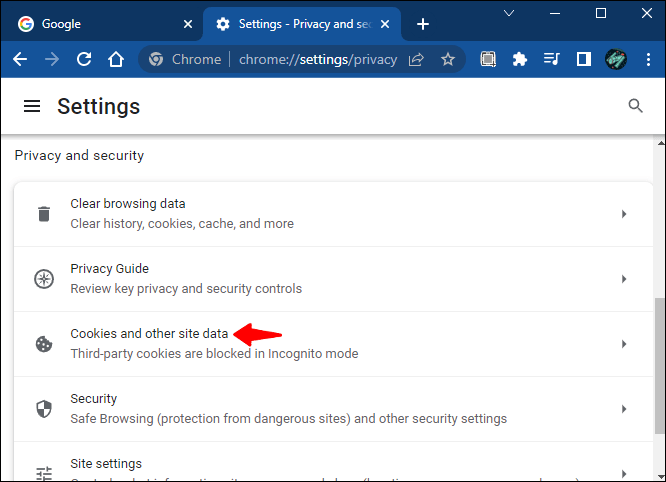Expand Security row arrow

click(624, 409)
